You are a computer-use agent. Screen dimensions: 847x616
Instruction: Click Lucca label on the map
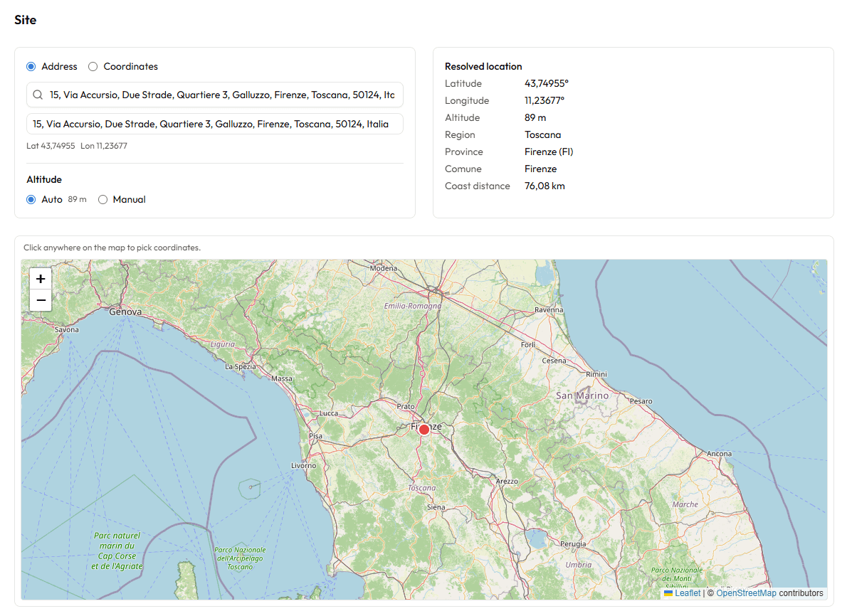pos(328,413)
